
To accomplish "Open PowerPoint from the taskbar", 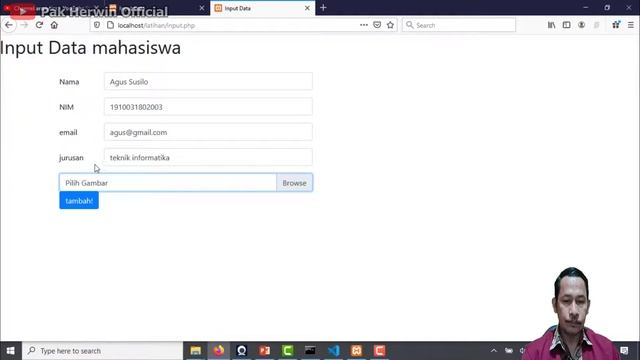I will click(x=264, y=351).
